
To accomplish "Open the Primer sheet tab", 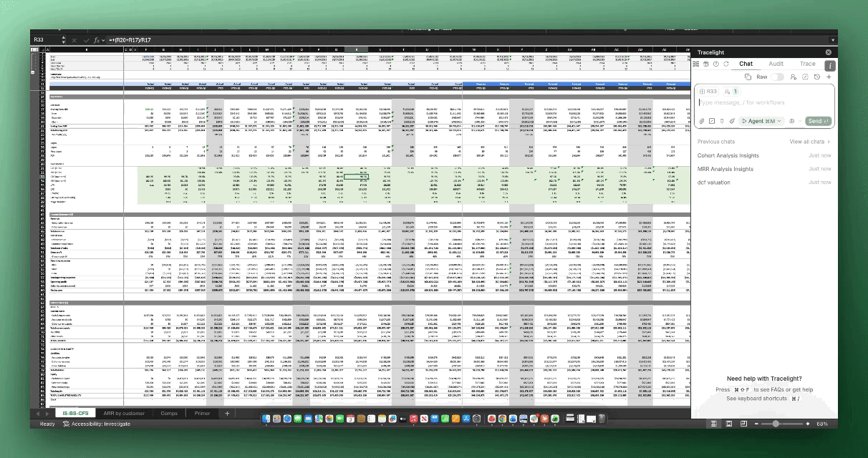I will [202, 413].
